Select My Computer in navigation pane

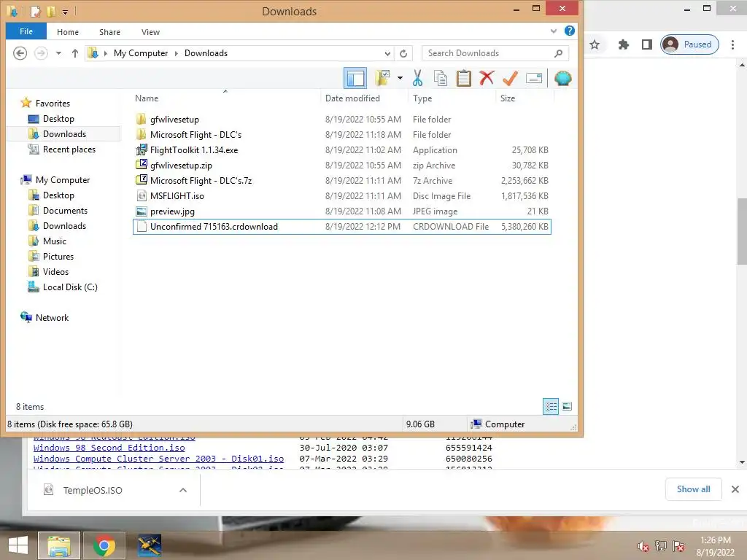[63, 180]
